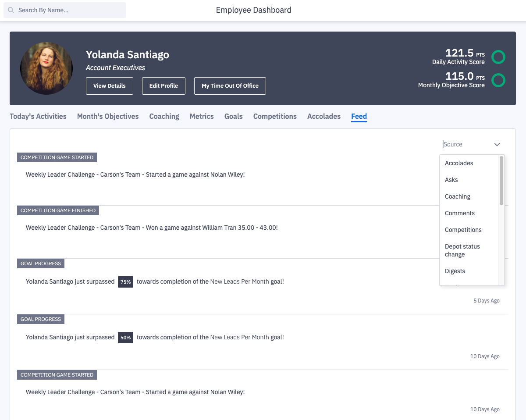Open My Time Out Of Office
526x420 pixels.
click(230, 86)
